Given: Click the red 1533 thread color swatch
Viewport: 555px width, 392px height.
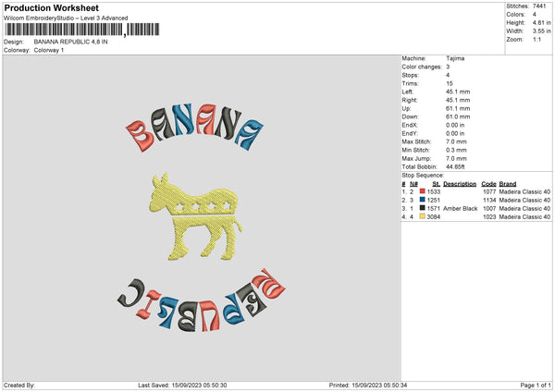Looking at the screenshot, I should [x=423, y=191].
